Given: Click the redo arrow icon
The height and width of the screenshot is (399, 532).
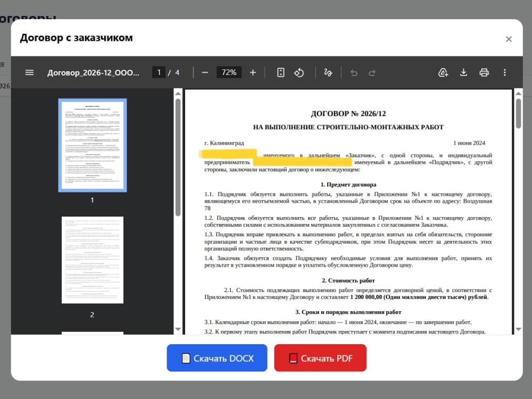Looking at the screenshot, I should click(372, 72).
